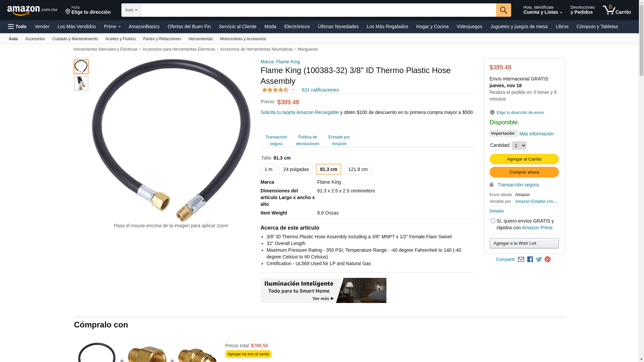Open the Herramientas subcategory tab

(201, 39)
